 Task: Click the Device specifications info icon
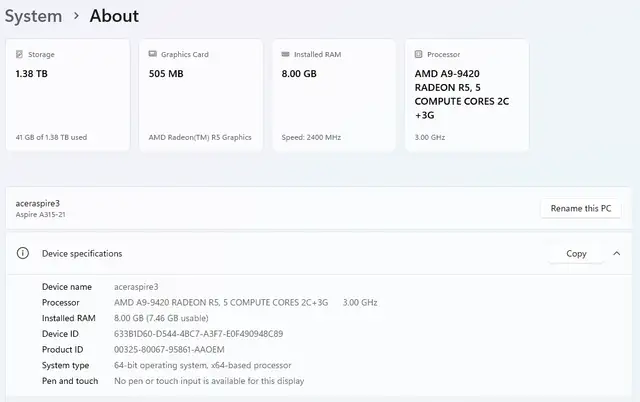[23, 253]
